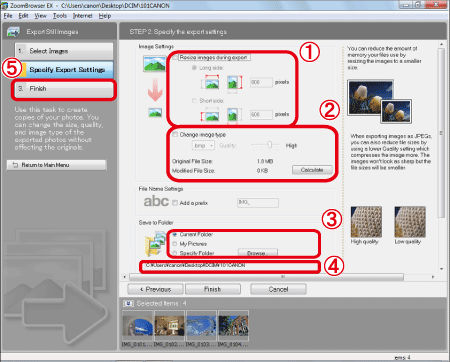The height and width of the screenshot is (362, 450).
Task: Click landscape short-side resize icon
Action: 211,115
